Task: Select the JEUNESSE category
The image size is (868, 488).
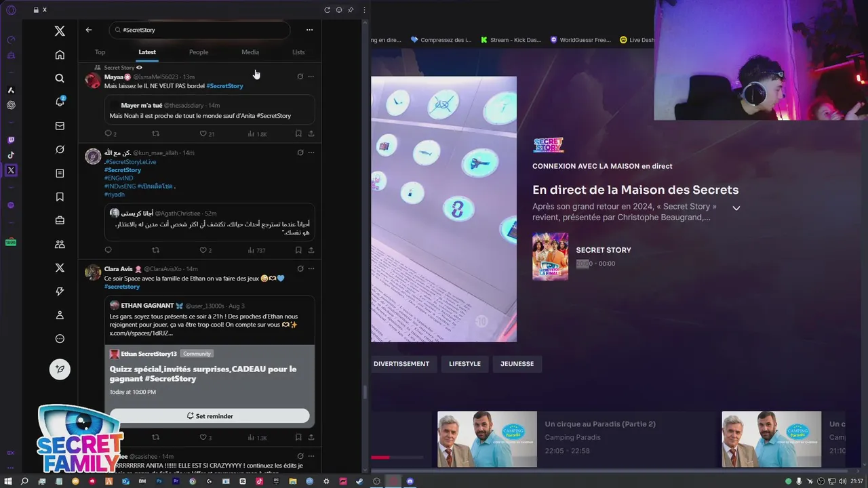Action: pos(517,364)
